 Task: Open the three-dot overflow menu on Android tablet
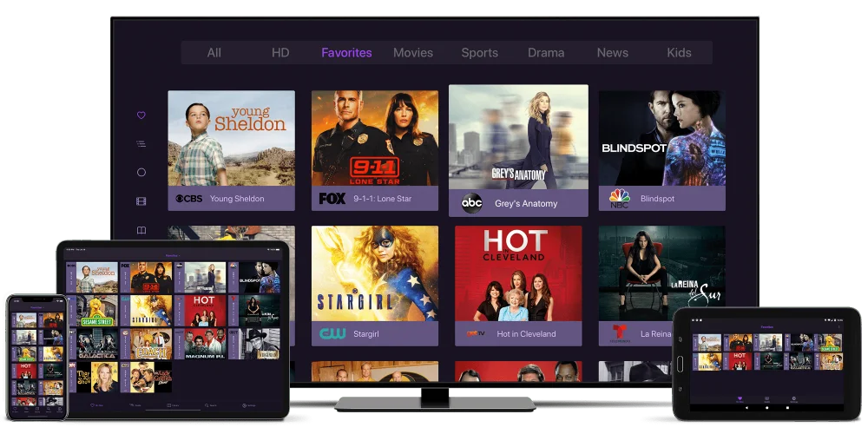click(838, 327)
